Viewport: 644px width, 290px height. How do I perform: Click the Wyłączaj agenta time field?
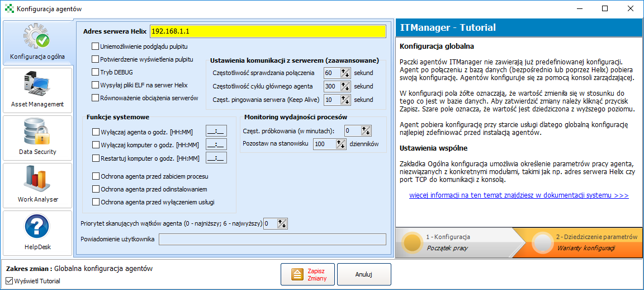click(216, 132)
